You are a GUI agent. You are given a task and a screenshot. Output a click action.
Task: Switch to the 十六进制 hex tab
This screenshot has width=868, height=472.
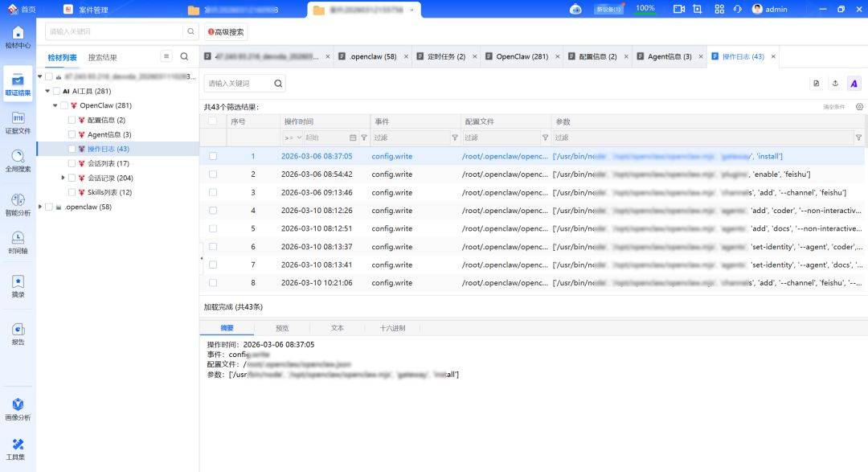pos(392,328)
